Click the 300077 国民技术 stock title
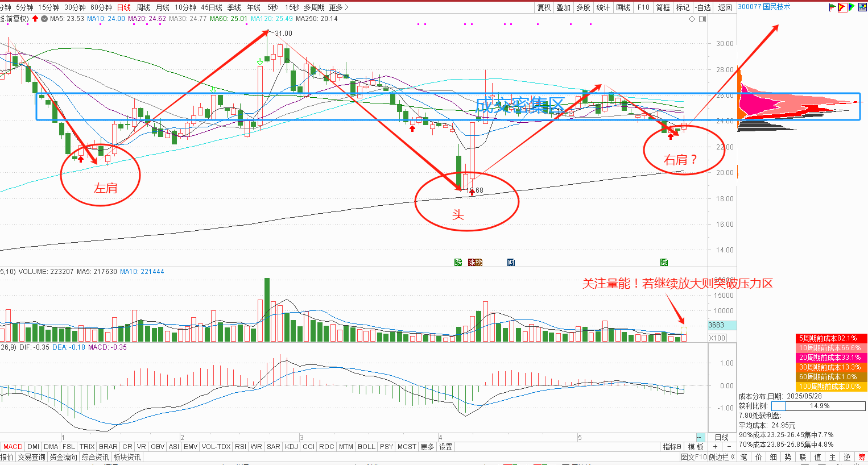The width and height of the screenshot is (868, 465). click(x=764, y=7)
